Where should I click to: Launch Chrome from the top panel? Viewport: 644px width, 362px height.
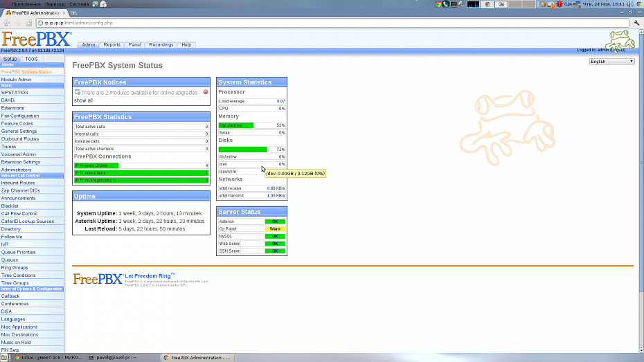point(438,4)
